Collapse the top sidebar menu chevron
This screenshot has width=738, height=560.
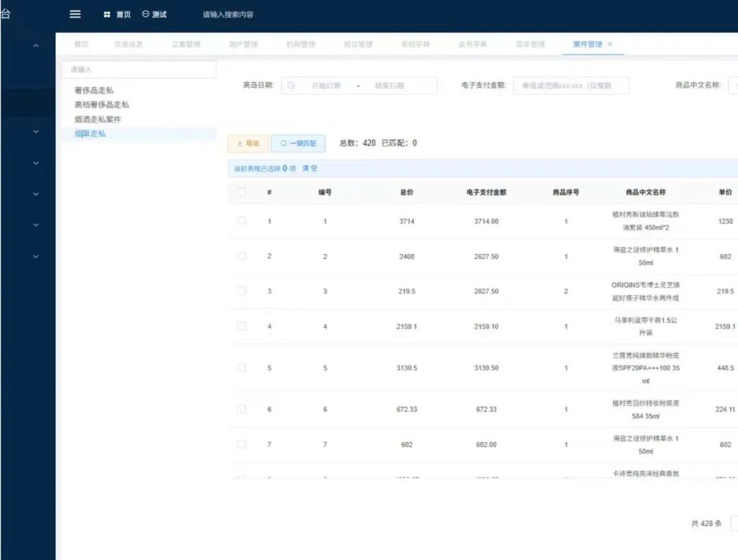click(x=36, y=46)
